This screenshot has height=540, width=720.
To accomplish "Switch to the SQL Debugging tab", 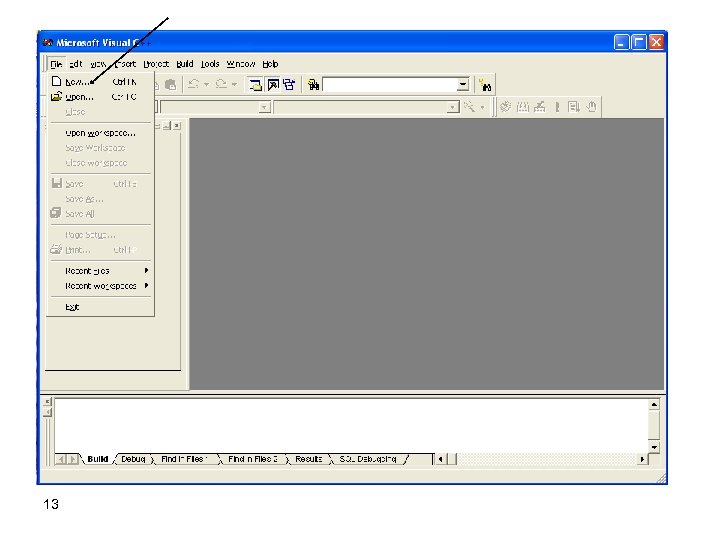I will coord(367,459).
